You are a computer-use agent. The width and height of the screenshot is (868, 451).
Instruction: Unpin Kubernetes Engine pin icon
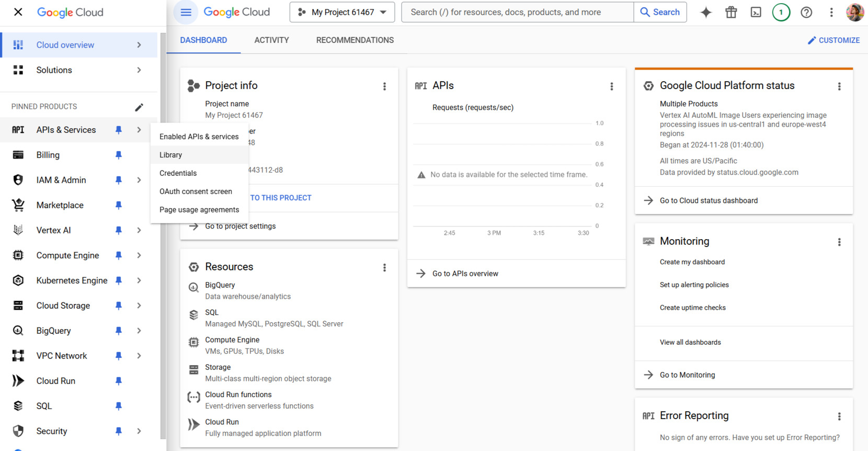[x=119, y=280]
